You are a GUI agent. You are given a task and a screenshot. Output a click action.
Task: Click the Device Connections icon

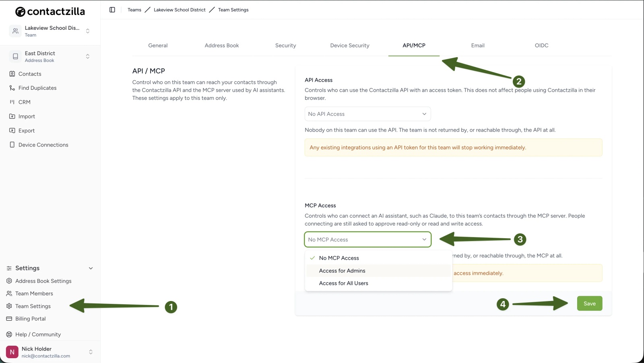point(12,145)
